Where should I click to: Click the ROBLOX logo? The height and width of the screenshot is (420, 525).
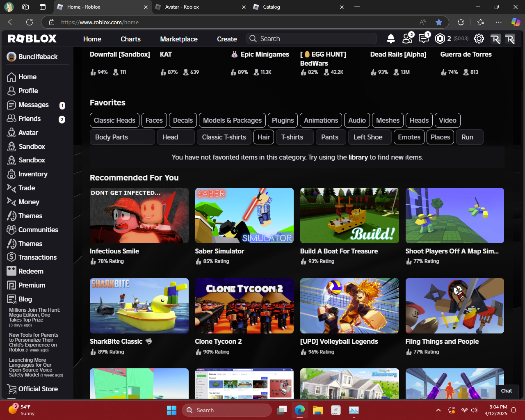[32, 39]
